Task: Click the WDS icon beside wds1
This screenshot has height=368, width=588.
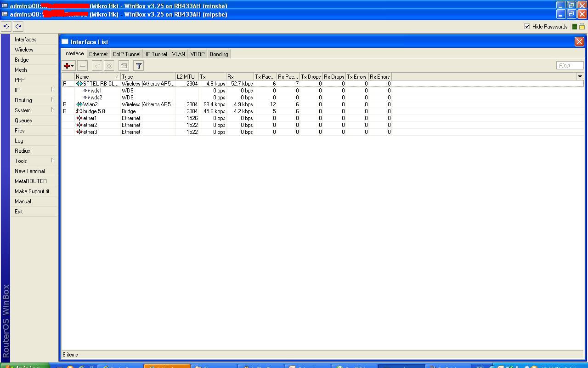Action: [86, 91]
